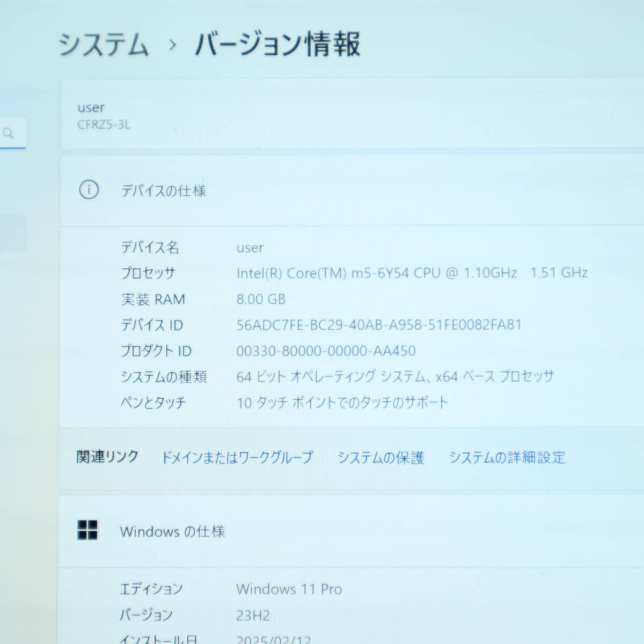Open the システムの詳細設定 link
Viewport: 644px width, 644px height.
tap(507, 458)
